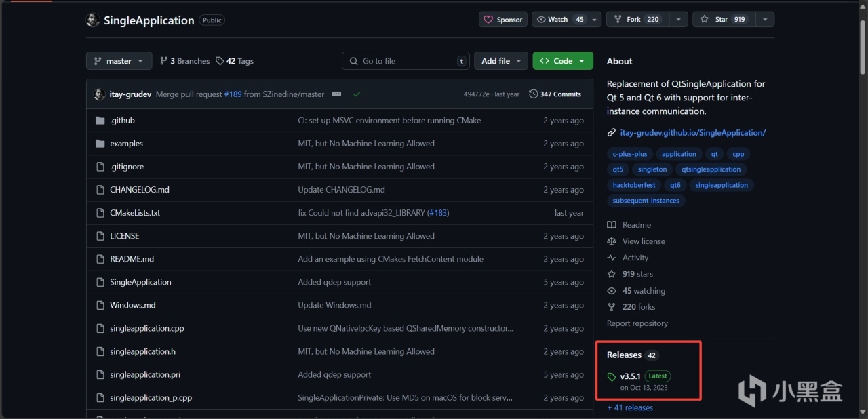
Task: Focus the Go to file search field
Action: pyautogui.click(x=406, y=61)
